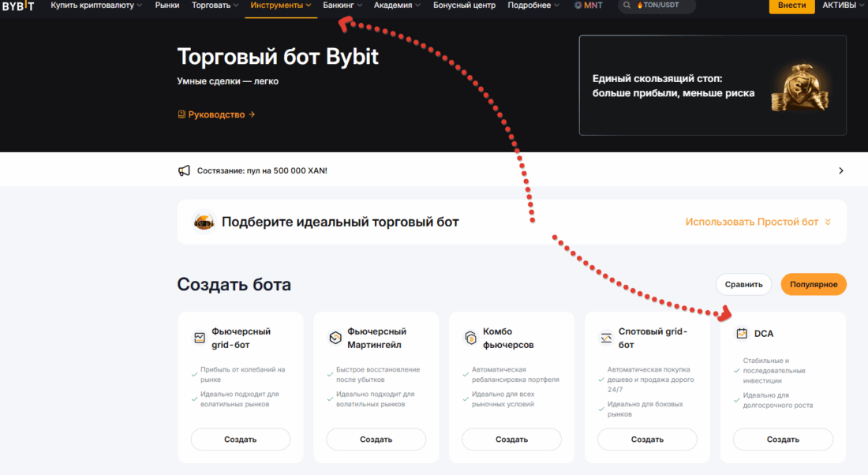Click the DCA calendar icon

pyautogui.click(x=742, y=333)
